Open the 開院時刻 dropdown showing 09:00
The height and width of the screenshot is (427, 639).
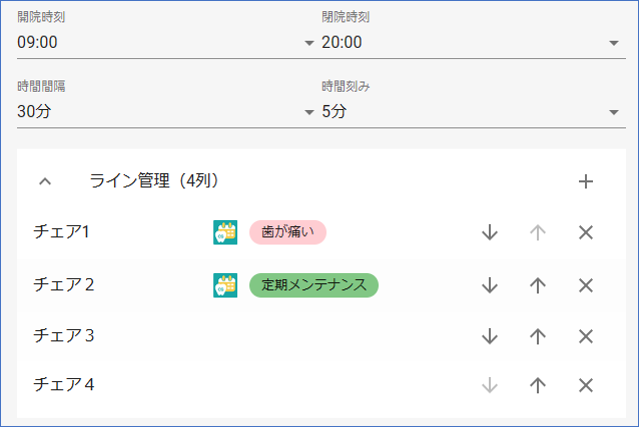166,42
